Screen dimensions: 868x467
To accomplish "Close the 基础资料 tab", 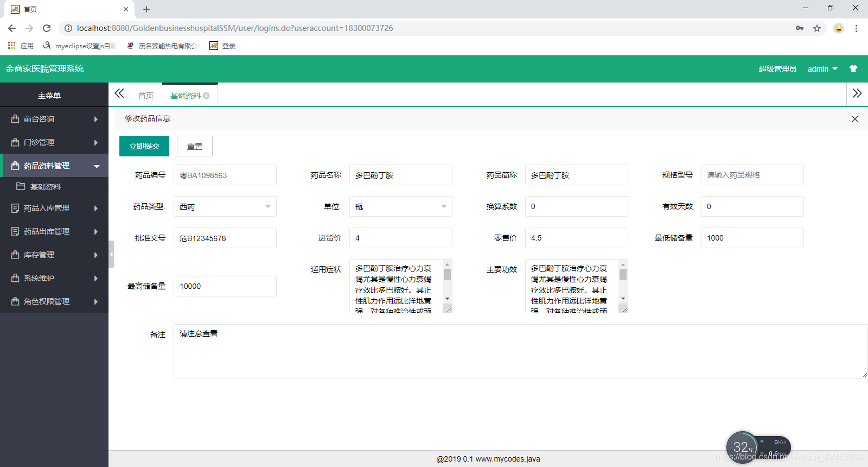I will 206,96.
